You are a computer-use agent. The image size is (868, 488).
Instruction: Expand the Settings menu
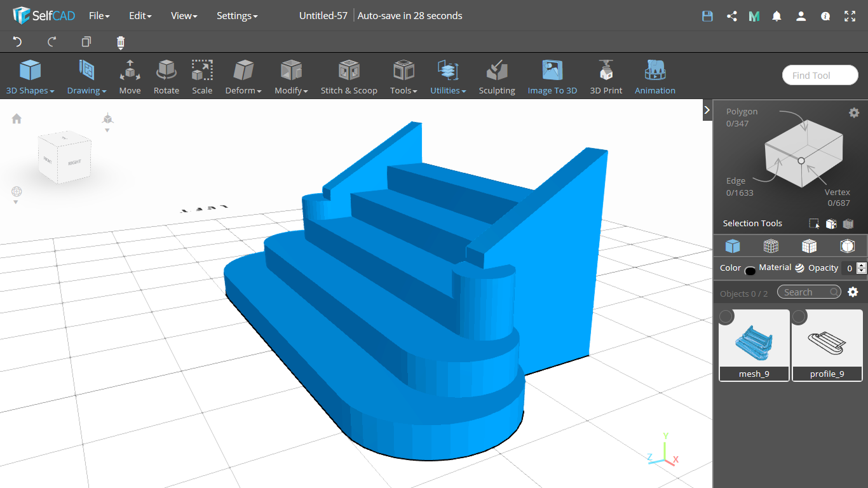pyautogui.click(x=237, y=16)
